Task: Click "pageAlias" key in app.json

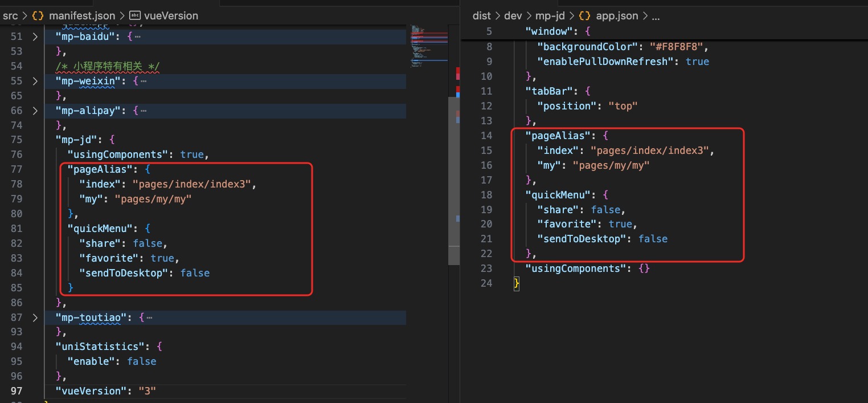Action: (x=558, y=135)
